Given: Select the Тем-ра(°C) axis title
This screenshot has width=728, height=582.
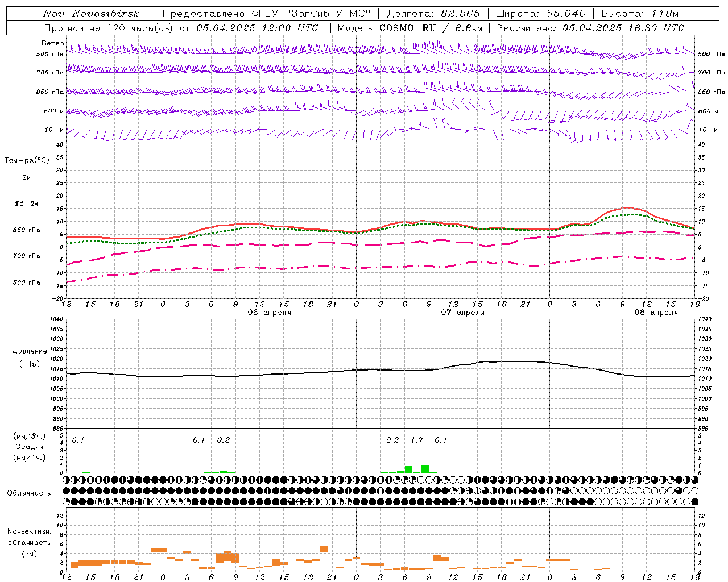Looking at the screenshot, I should (x=27, y=160).
